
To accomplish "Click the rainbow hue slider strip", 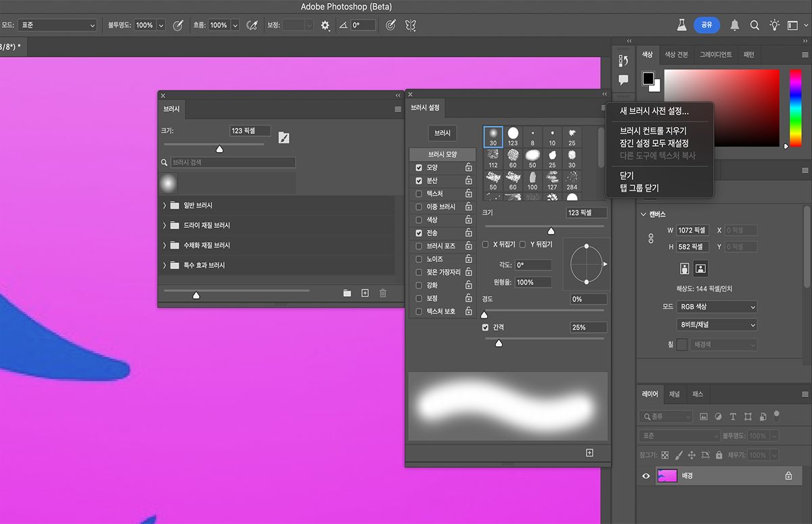I will 795,107.
